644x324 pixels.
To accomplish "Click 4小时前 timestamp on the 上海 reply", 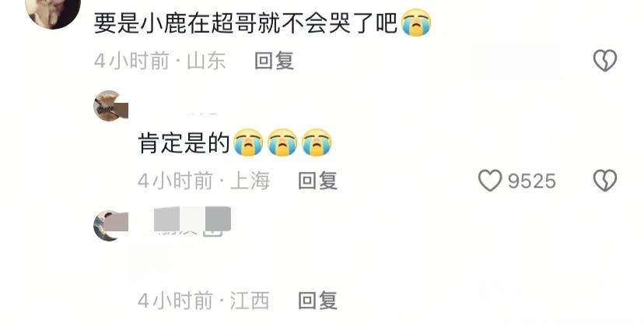I will 175,181.
